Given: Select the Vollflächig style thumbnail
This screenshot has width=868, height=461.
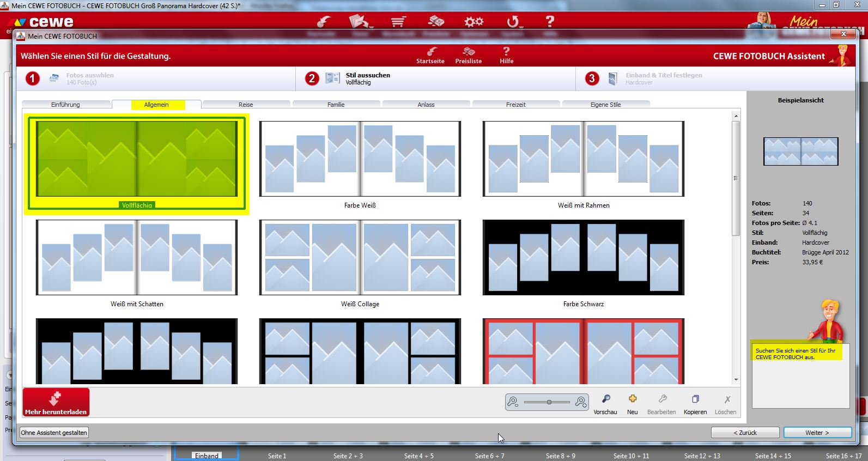Looking at the screenshot, I should (137, 159).
